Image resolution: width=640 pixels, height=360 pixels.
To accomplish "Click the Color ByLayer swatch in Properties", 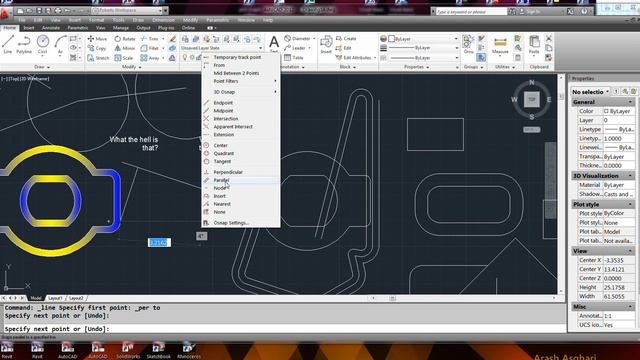I will pyautogui.click(x=606, y=111).
